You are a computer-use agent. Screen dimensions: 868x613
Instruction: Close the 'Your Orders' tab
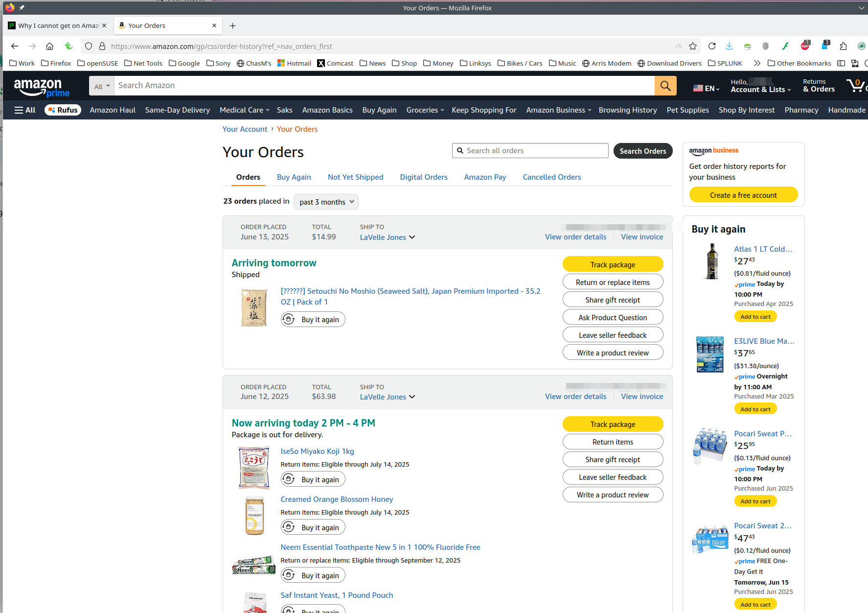tap(214, 25)
